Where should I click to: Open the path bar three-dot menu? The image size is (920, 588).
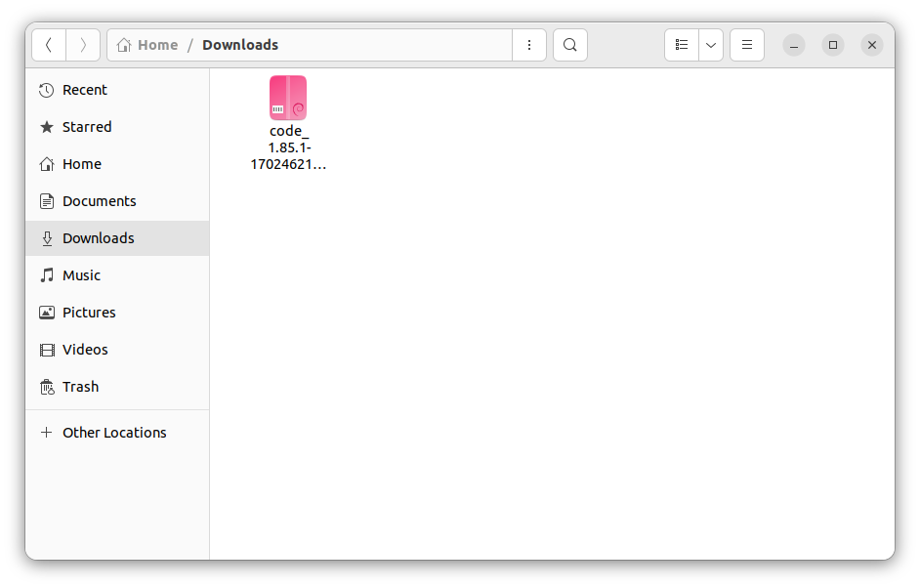pyautogui.click(x=529, y=45)
